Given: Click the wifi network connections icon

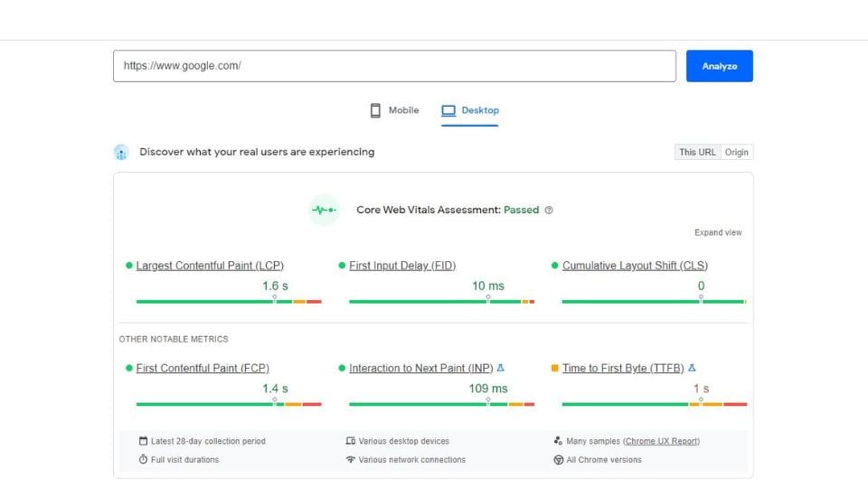Looking at the screenshot, I should pos(351,459).
